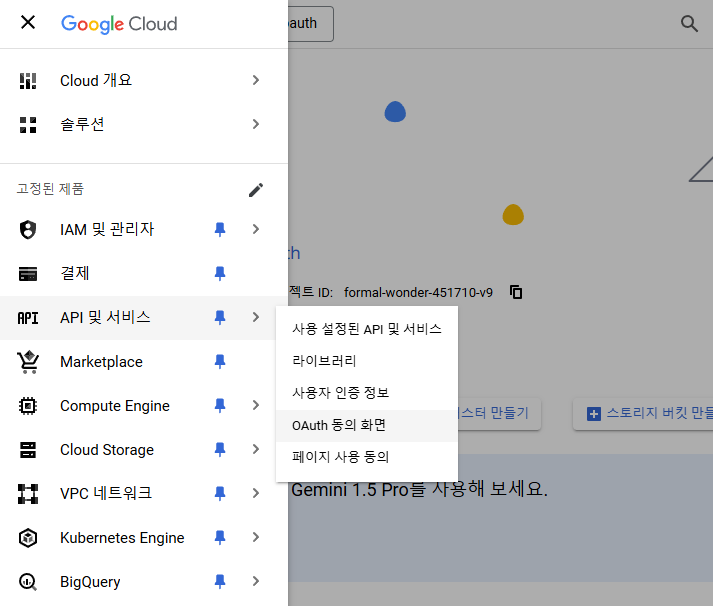Screen dimensions: 713x606
Task: Go to Cloud Storage label
Action: click(107, 450)
